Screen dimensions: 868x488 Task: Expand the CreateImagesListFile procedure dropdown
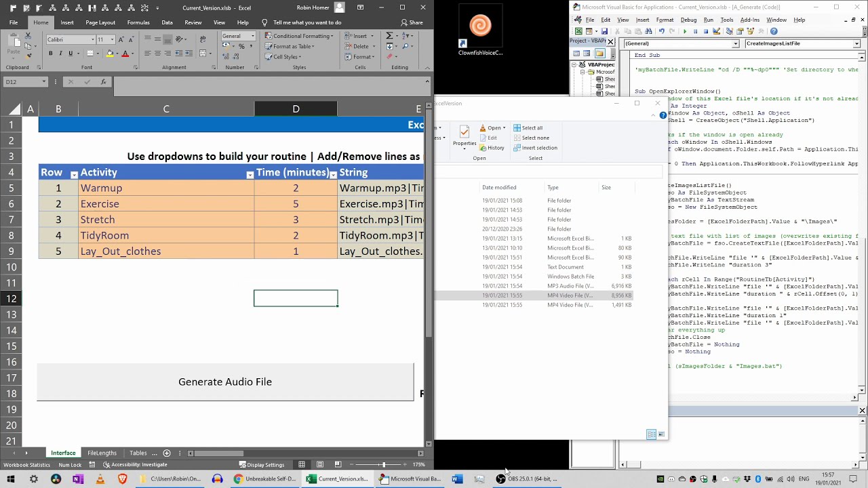click(x=856, y=43)
